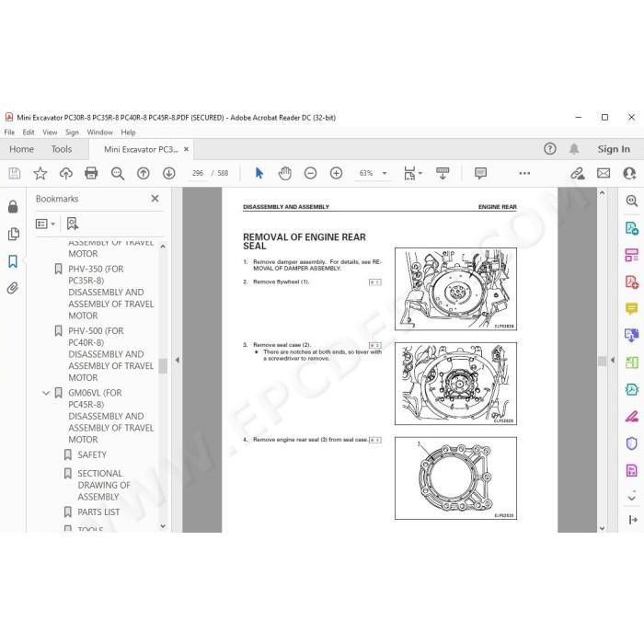Open PARTS LIST bookmark
Screen dimensions: 644x644
point(92,512)
